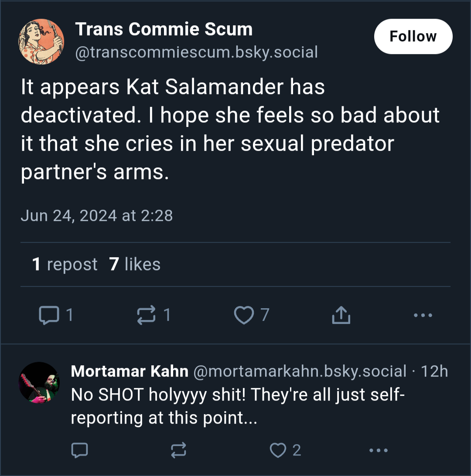Image resolution: width=471 pixels, height=476 pixels.
Task: Open more options for the main post
Action: click(423, 315)
